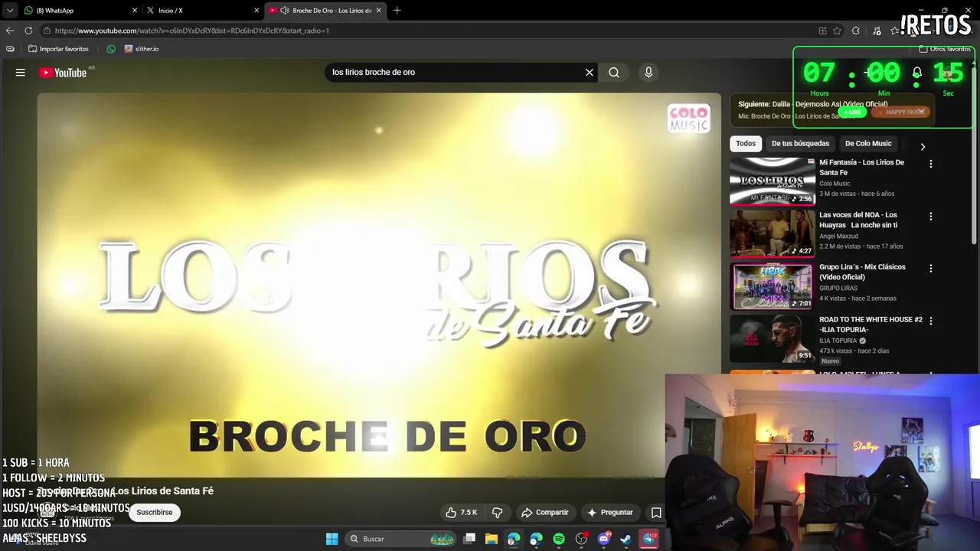Viewport: 980px width, 551px height.
Task: Close the WhatsApp tab
Action: [x=135, y=11]
